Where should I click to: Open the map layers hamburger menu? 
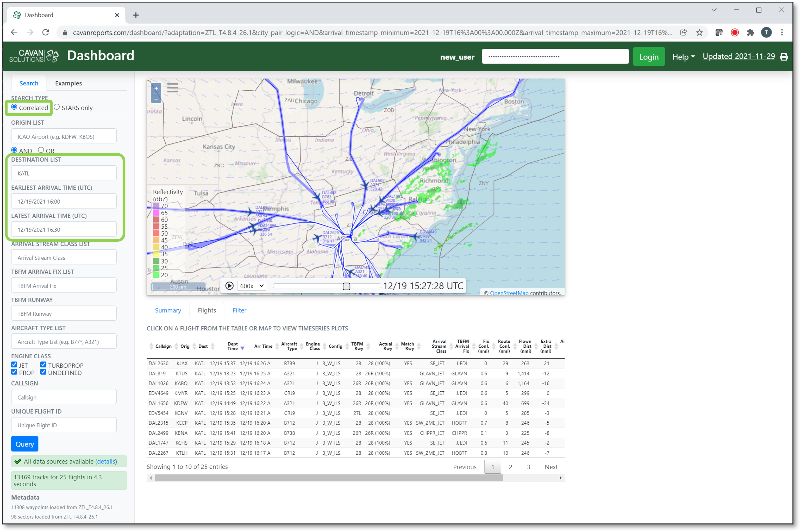(173, 88)
